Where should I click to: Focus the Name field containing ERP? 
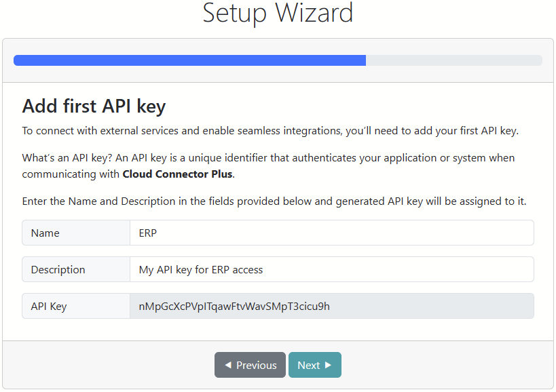click(331, 233)
